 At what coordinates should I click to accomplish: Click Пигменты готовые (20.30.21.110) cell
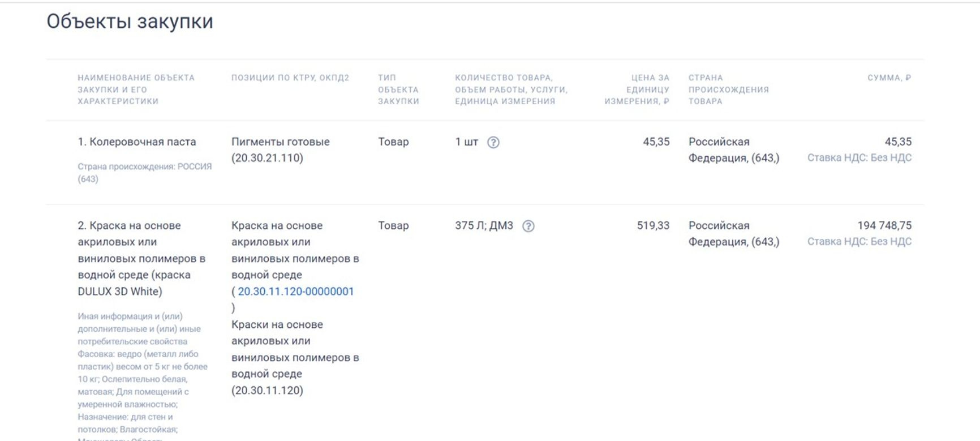point(281,150)
